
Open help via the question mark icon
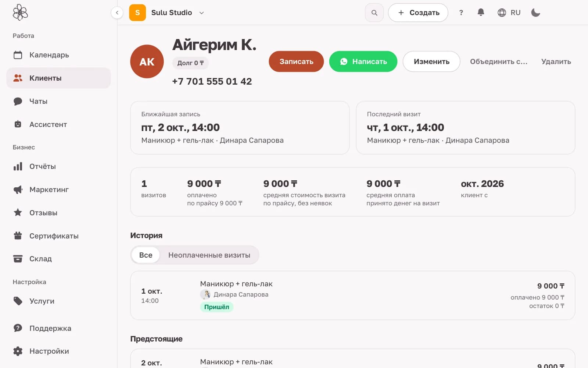point(461,13)
